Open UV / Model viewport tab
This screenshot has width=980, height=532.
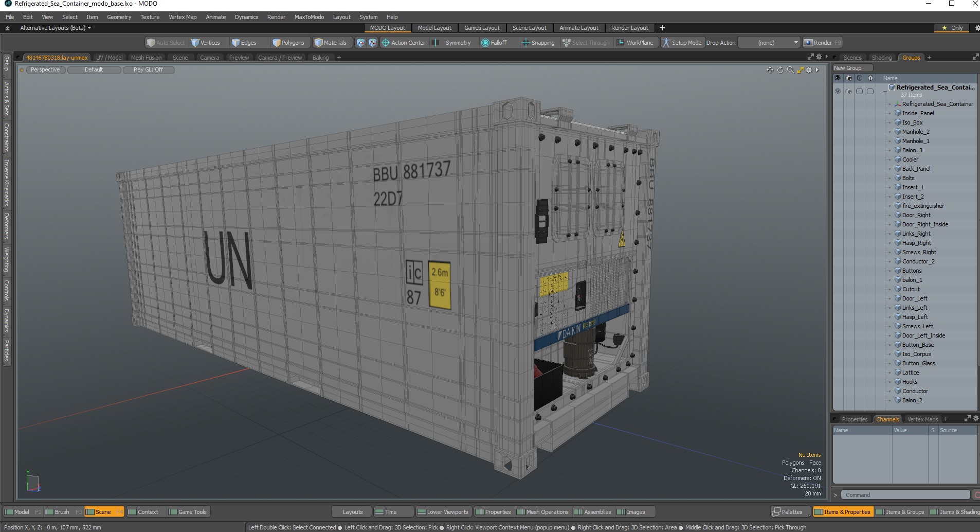[x=109, y=58]
